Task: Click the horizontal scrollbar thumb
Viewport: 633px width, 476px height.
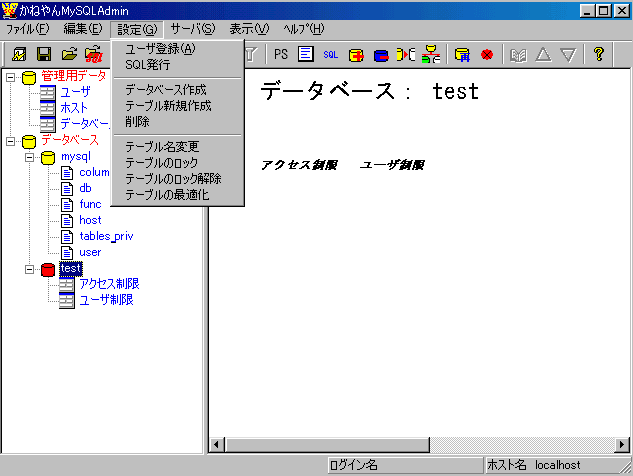Action: [327, 445]
